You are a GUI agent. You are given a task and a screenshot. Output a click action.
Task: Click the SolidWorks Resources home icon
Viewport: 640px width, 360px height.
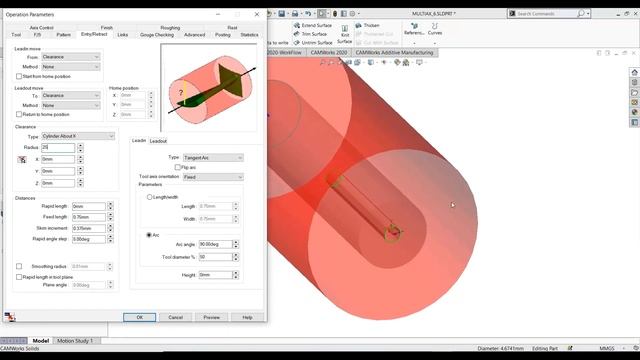click(634, 72)
